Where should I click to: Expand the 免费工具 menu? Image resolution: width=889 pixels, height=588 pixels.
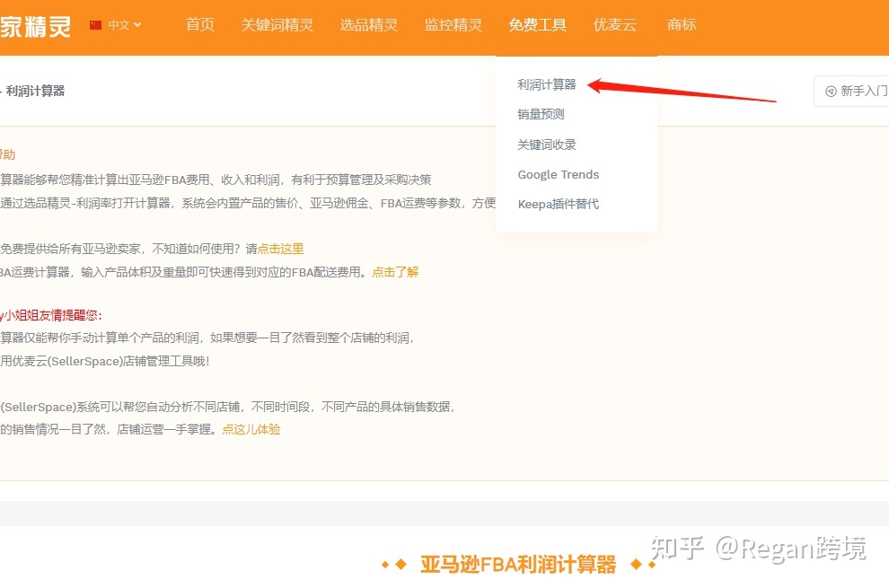click(x=537, y=25)
